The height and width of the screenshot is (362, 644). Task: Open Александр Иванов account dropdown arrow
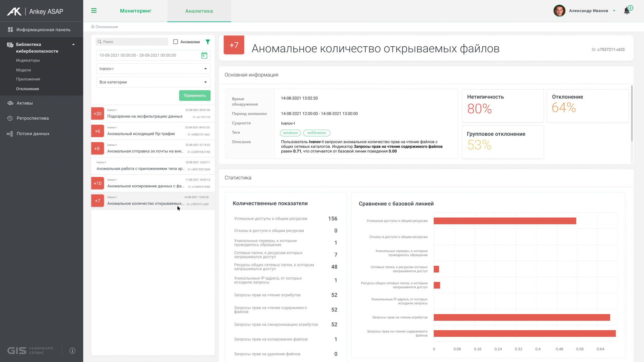pyautogui.click(x=614, y=11)
